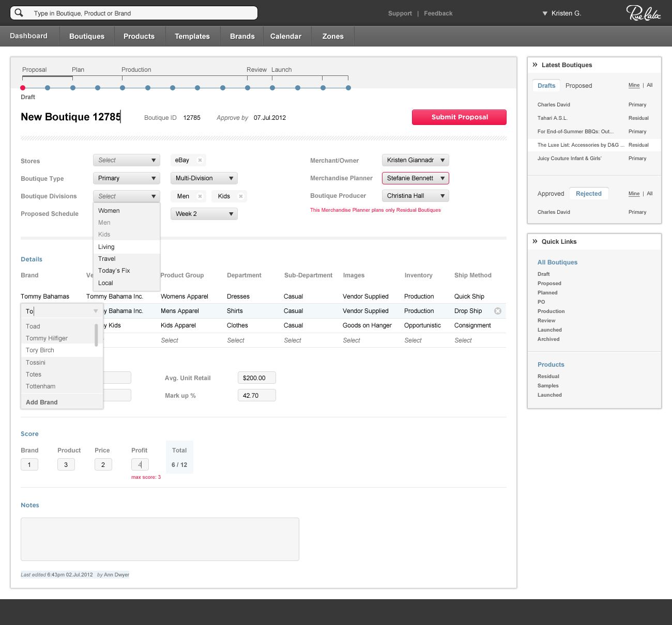Viewport: 672px width, 625px height.
Task: Click the Avg. Unit Retail field
Action: [x=257, y=378]
